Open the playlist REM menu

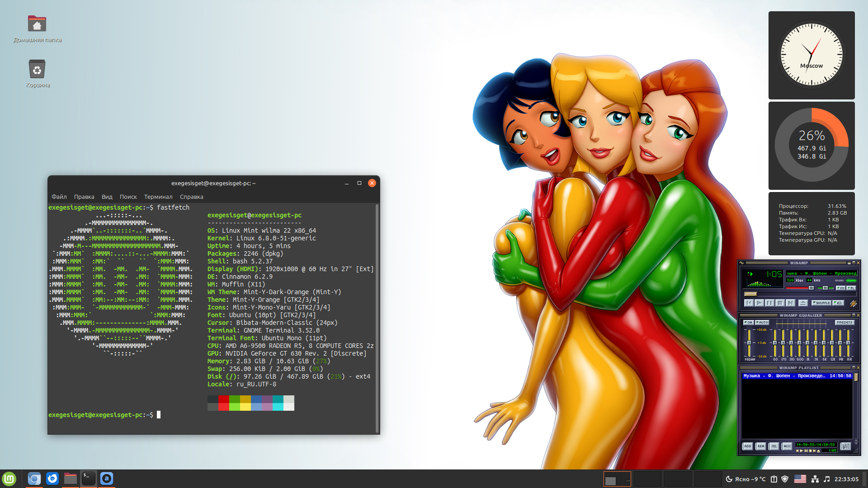[761, 446]
